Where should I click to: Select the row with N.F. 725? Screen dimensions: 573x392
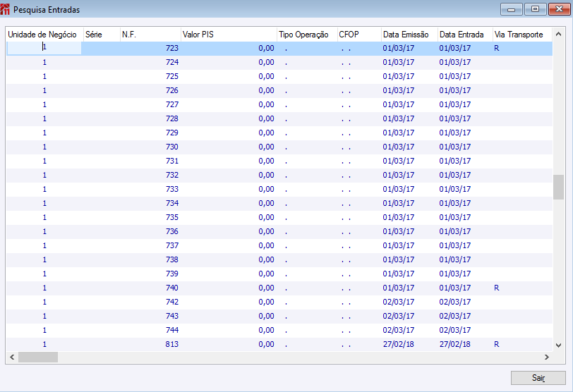click(279, 77)
